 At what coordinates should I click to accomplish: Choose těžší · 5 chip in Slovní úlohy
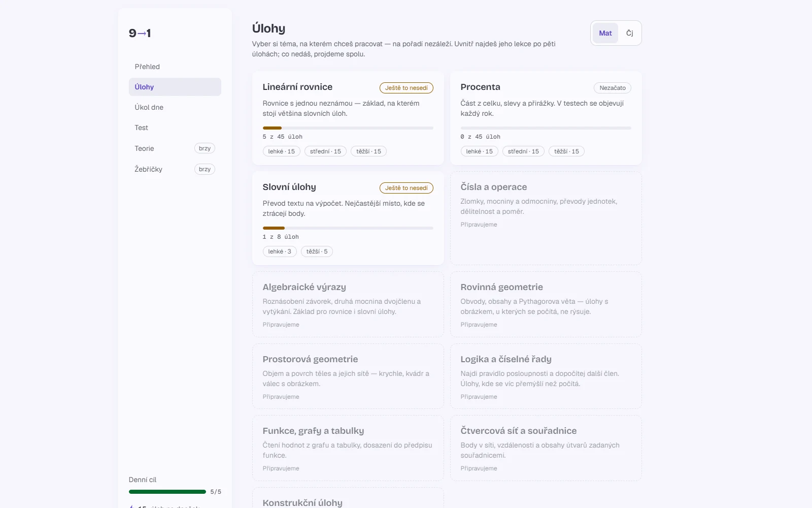(x=317, y=251)
